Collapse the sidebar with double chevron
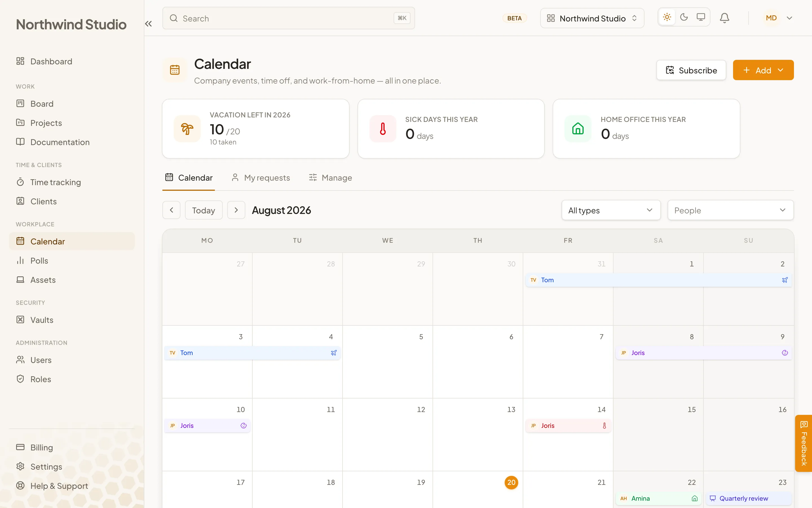The image size is (812, 508). (148, 23)
